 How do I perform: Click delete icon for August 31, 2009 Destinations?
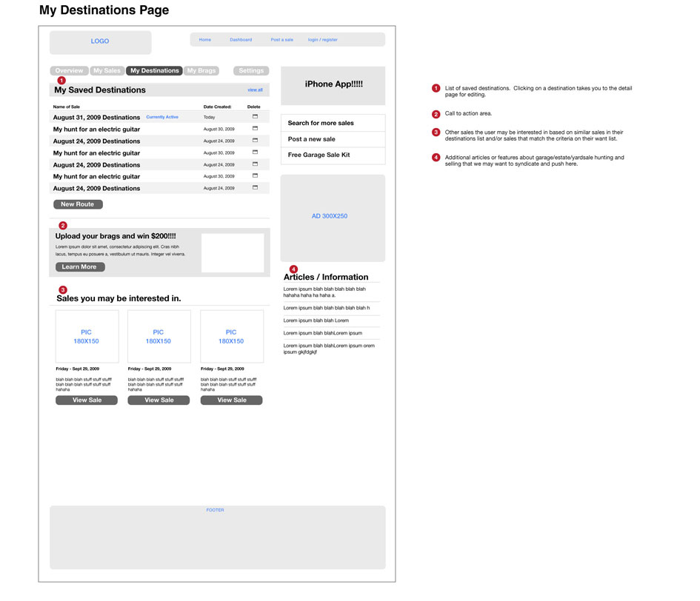(x=255, y=116)
